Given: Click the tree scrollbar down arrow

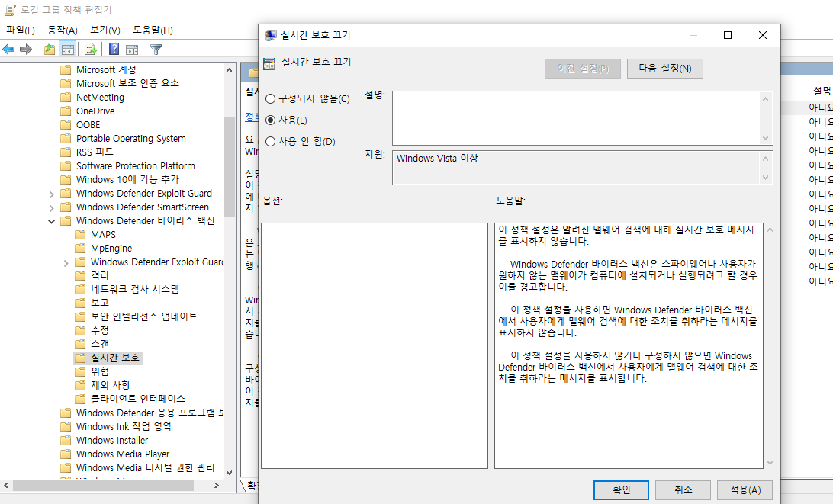Looking at the screenshot, I should pyautogui.click(x=229, y=472).
